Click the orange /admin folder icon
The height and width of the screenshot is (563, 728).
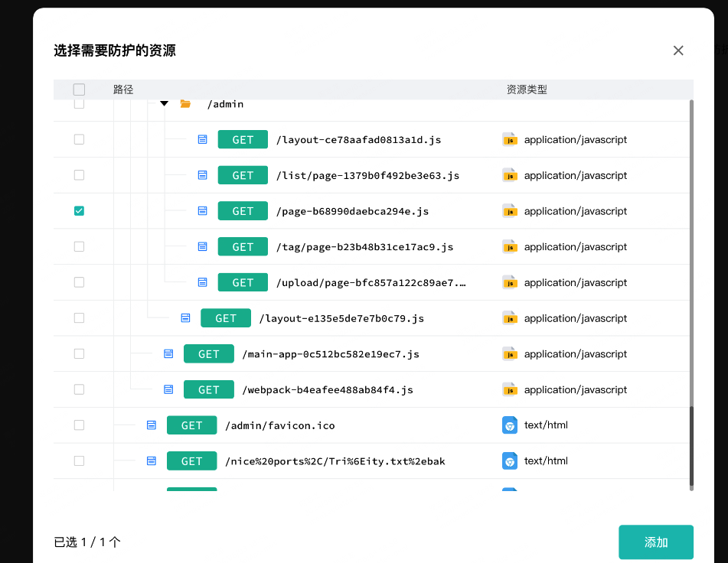(x=185, y=104)
